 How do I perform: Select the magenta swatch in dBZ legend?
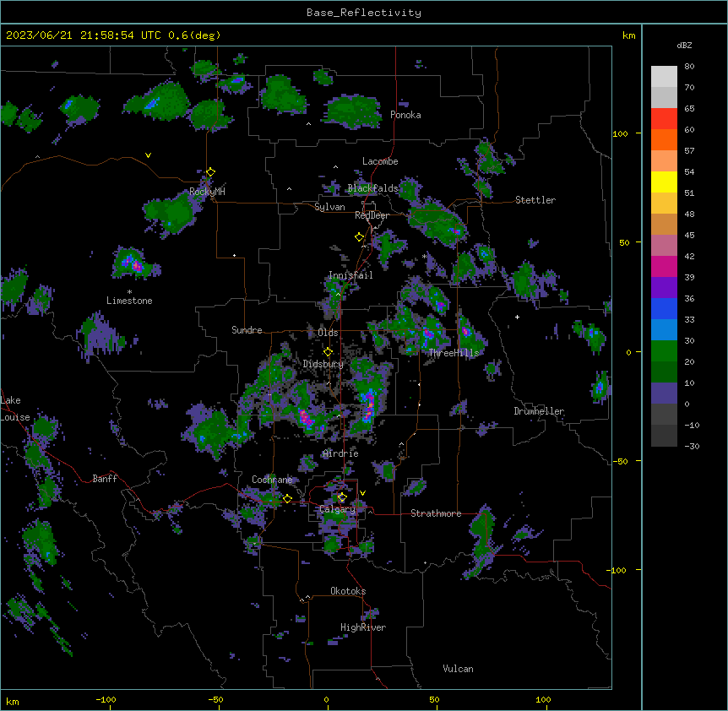[664, 266]
